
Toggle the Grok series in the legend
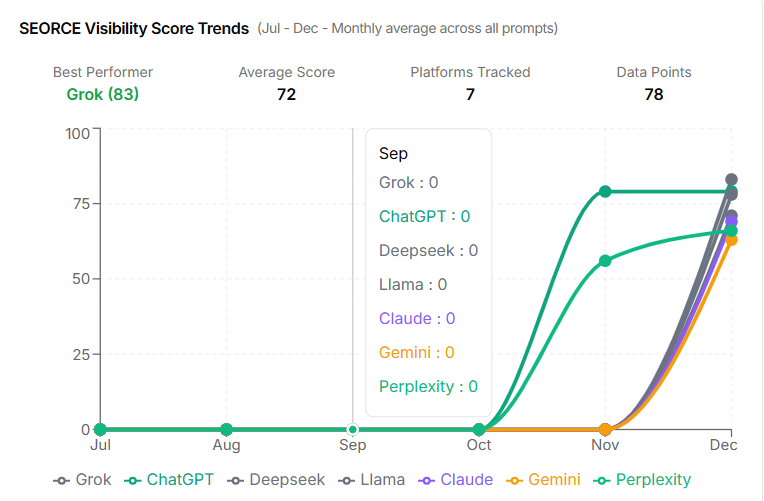[x=83, y=480]
